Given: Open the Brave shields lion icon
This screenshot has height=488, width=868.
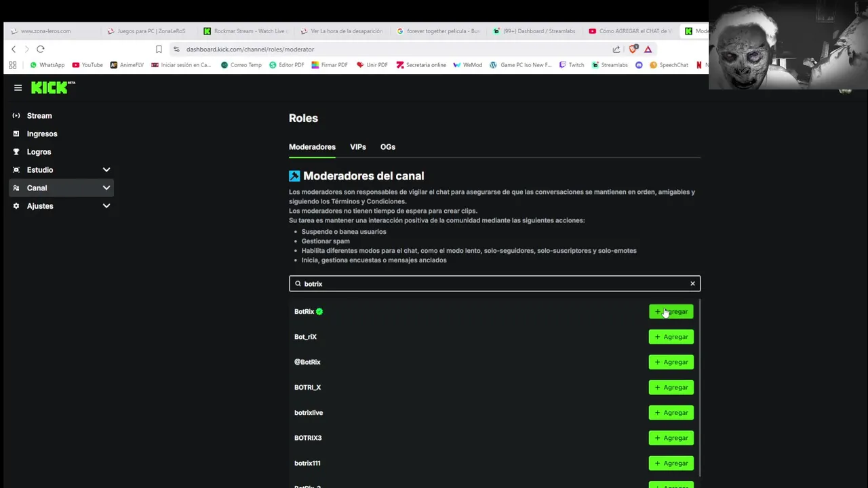Looking at the screenshot, I should point(633,49).
